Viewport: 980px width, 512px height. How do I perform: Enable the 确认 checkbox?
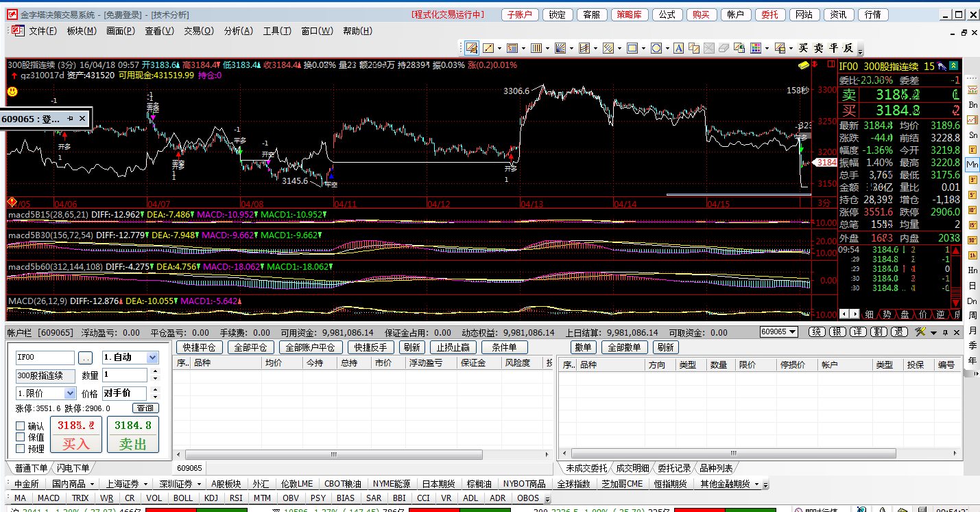pos(21,426)
